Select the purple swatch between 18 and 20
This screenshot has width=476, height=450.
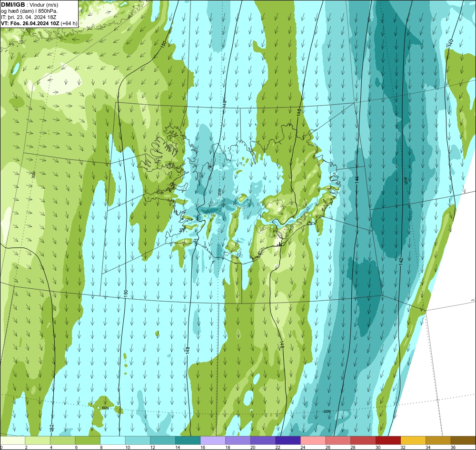tap(238, 440)
